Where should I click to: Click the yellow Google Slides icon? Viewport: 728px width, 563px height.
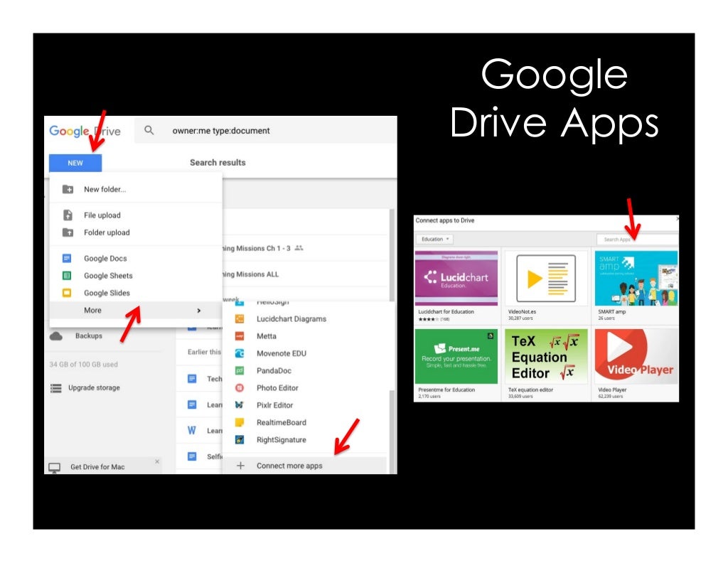(67, 293)
